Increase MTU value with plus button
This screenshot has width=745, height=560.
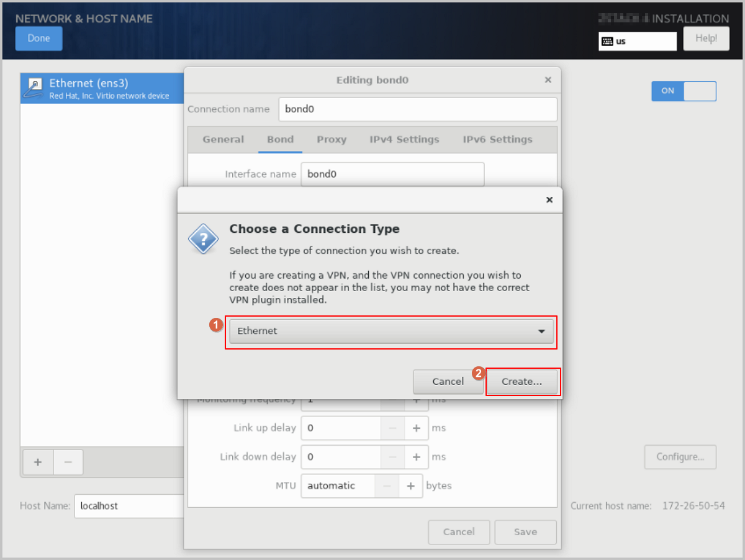pyautogui.click(x=410, y=486)
